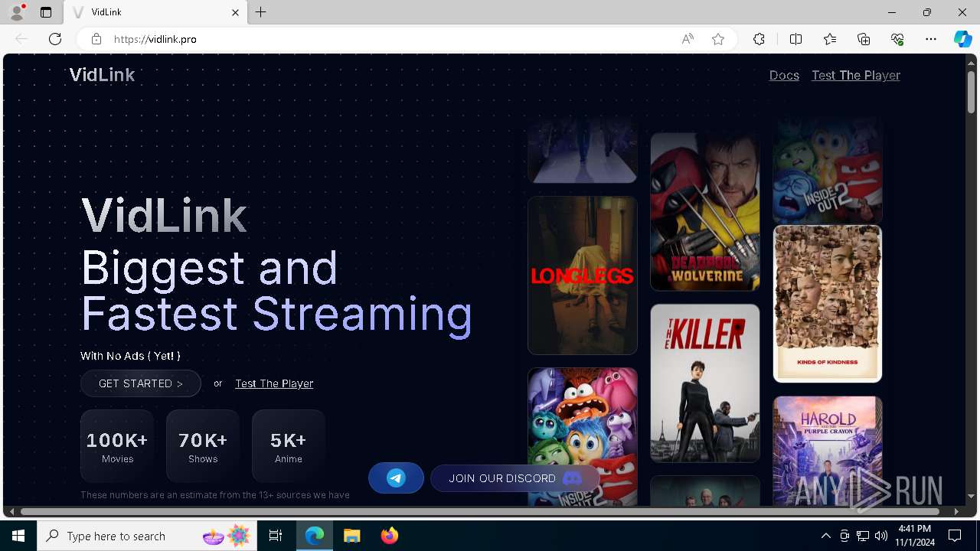980x551 pixels.
Task: Open the Copilot sidebar icon
Action: [962, 39]
